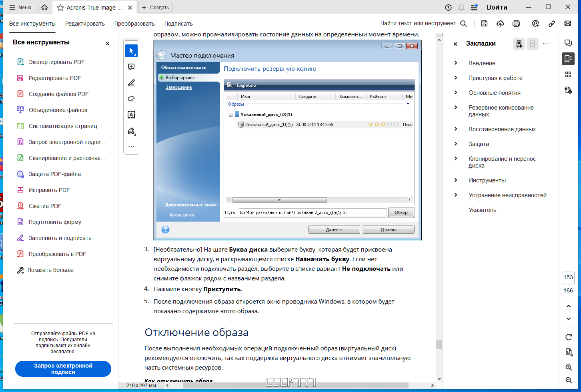Choose the add comment tool
Image resolution: width=581 pixels, height=392 pixels.
click(x=131, y=67)
